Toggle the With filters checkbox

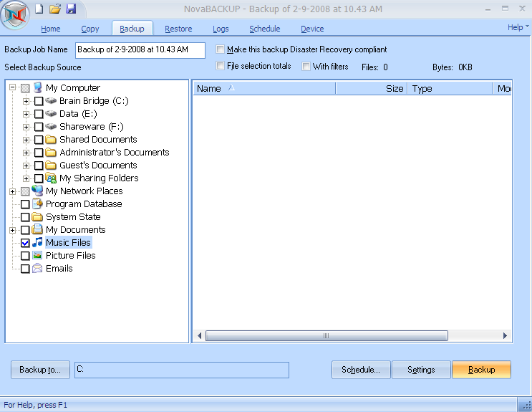306,66
